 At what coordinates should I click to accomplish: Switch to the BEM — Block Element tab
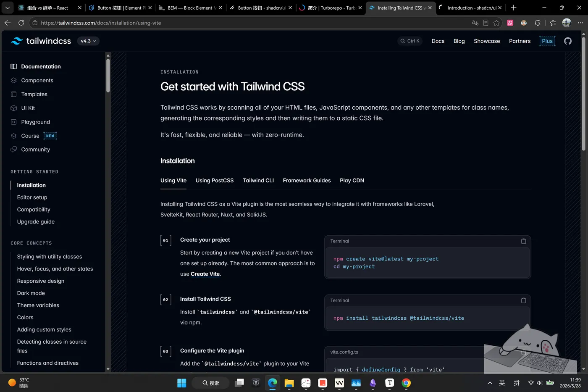point(190,8)
